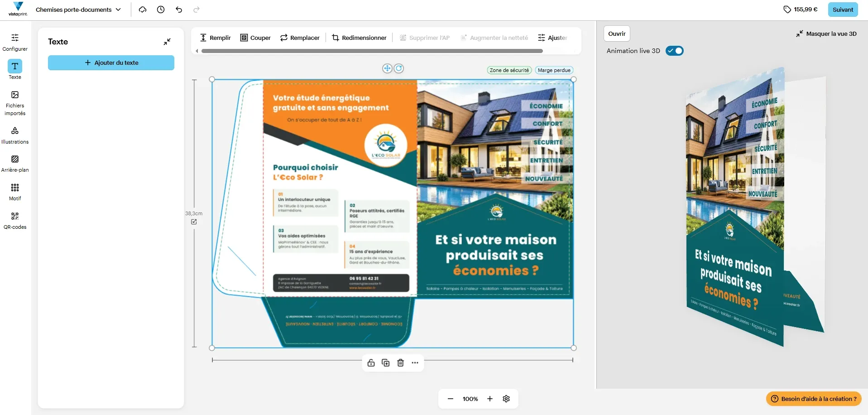Click the Remplacer image option

point(300,38)
